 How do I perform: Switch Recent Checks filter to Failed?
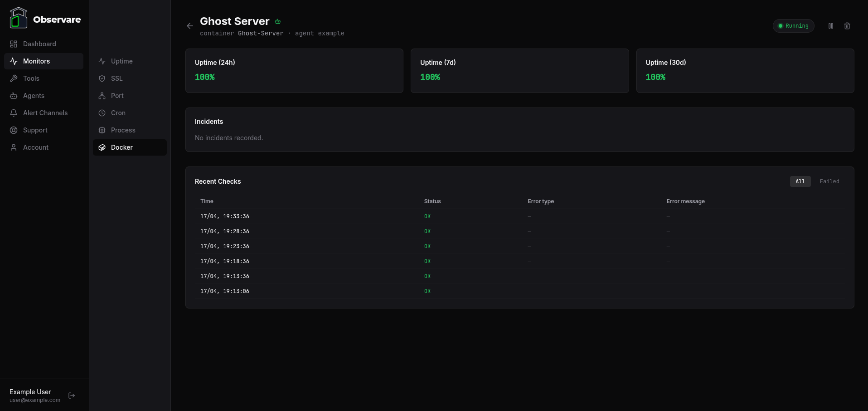coord(829,181)
